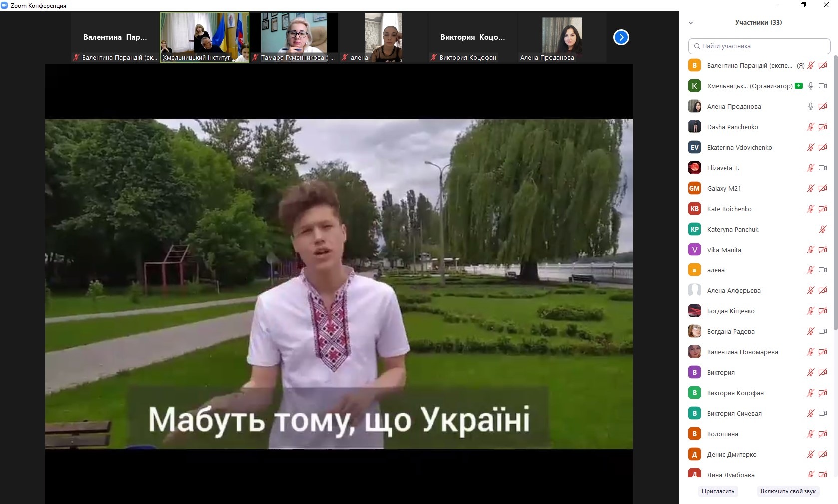The width and height of the screenshot is (838, 504).
Task: Click the microphone icon for Алена Проданова
Action: pyautogui.click(x=810, y=106)
